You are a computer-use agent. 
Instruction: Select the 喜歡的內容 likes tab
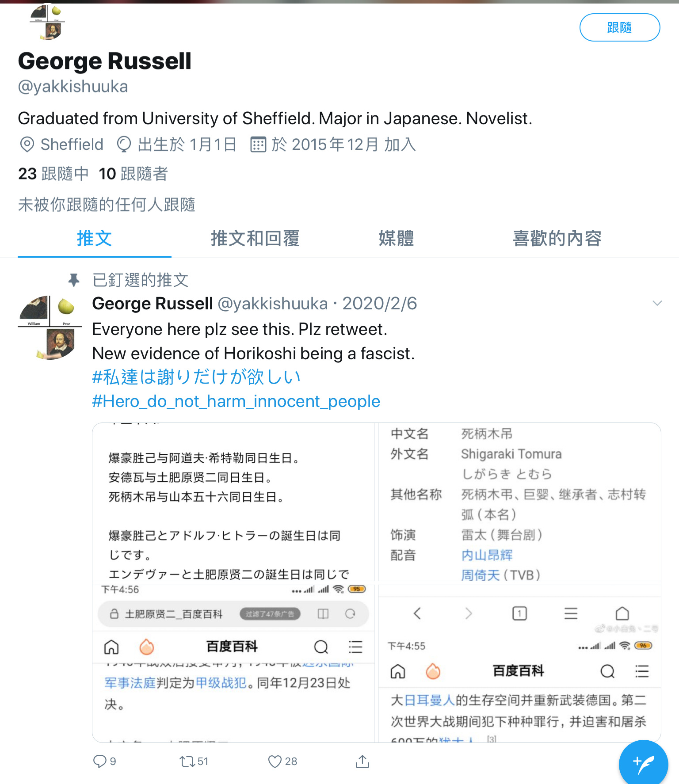(557, 238)
